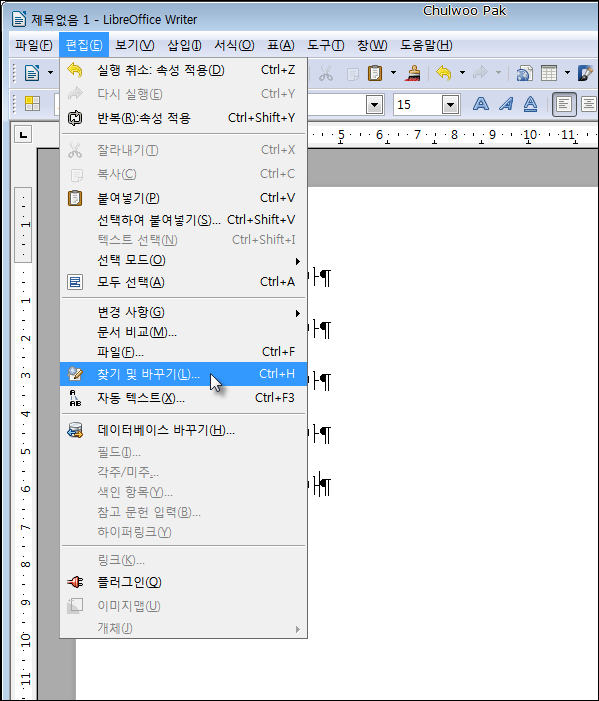The width and height of the screenshot is (599, 701).
Task: Toggle Italic formatting icon
Action: pyautogui.click(x=506, y=104)
